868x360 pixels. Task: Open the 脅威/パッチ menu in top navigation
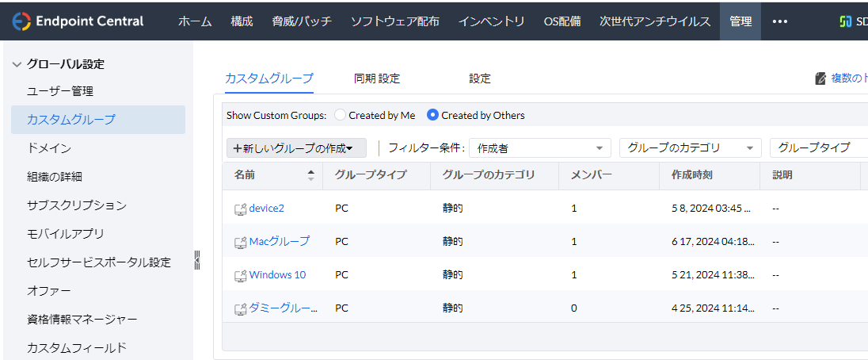[x=301, y=21]
